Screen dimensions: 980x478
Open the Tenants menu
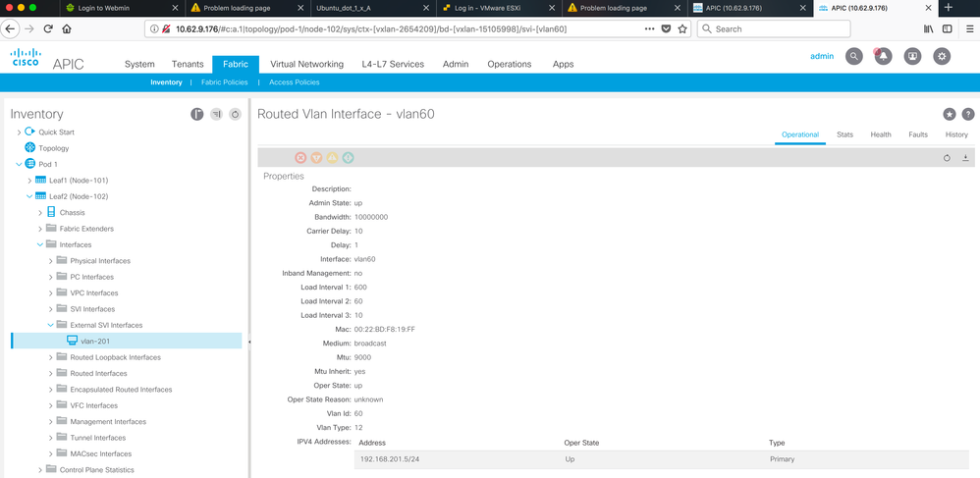pyautogui.click(x=188, y=65)
